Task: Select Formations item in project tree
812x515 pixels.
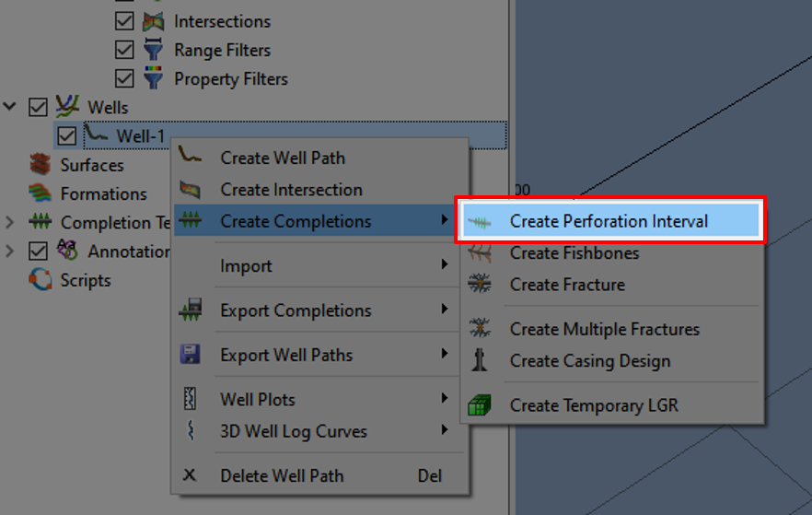Action: 103,193
